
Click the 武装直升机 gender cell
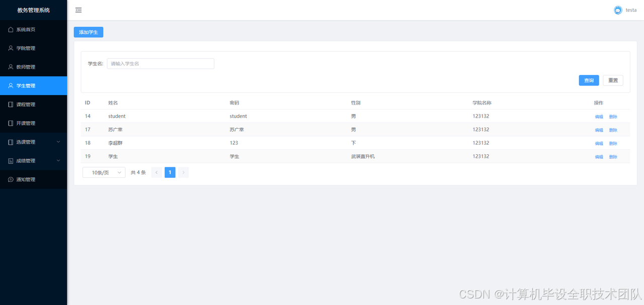click(363, 156)
